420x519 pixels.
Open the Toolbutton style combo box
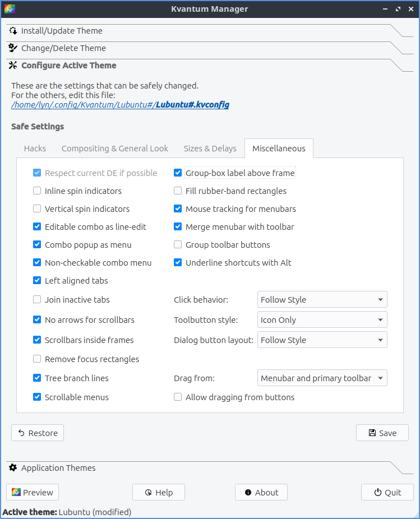[x=322, y=320]
